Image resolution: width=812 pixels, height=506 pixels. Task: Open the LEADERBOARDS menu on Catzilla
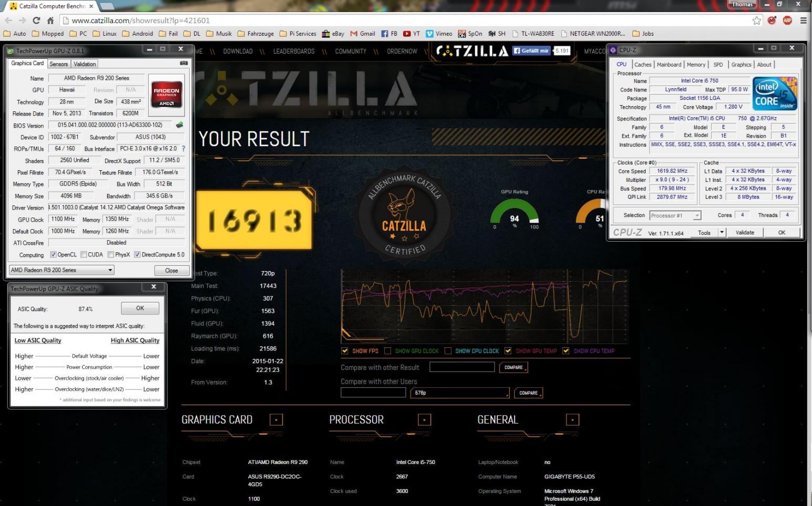tap(294, 51)
